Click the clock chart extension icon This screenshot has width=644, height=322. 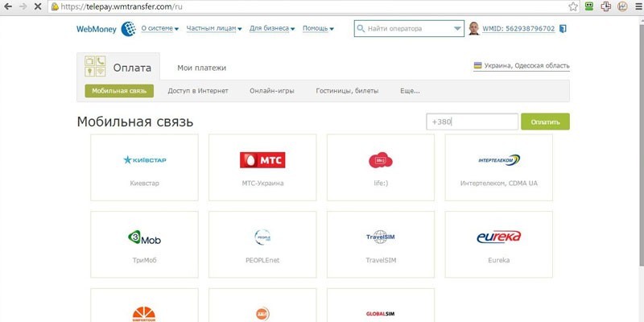tap(623, 6)
